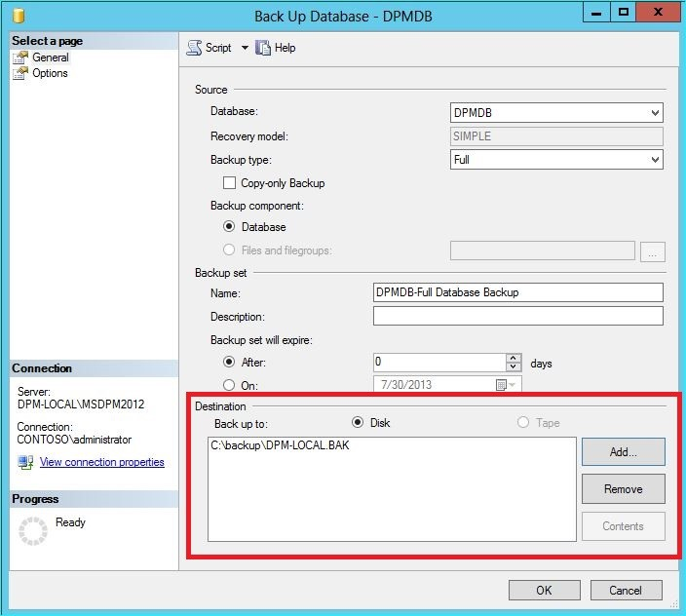Click Remove to delete backup destination
The image size is (686, 616).
[624, 488]
